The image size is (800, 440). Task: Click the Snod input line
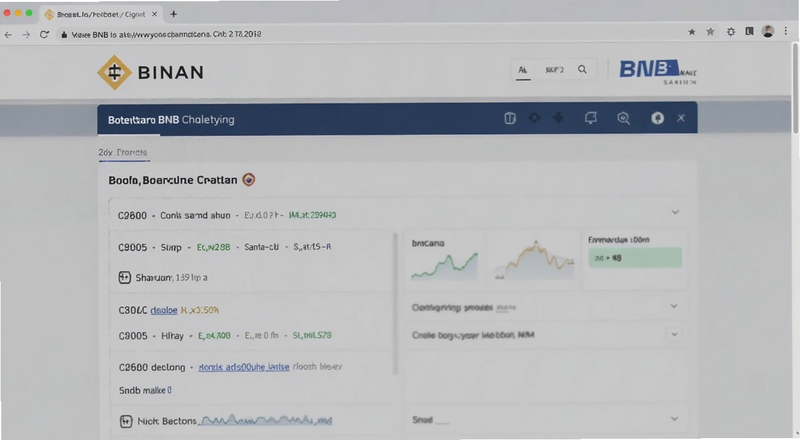click(442, 423)
